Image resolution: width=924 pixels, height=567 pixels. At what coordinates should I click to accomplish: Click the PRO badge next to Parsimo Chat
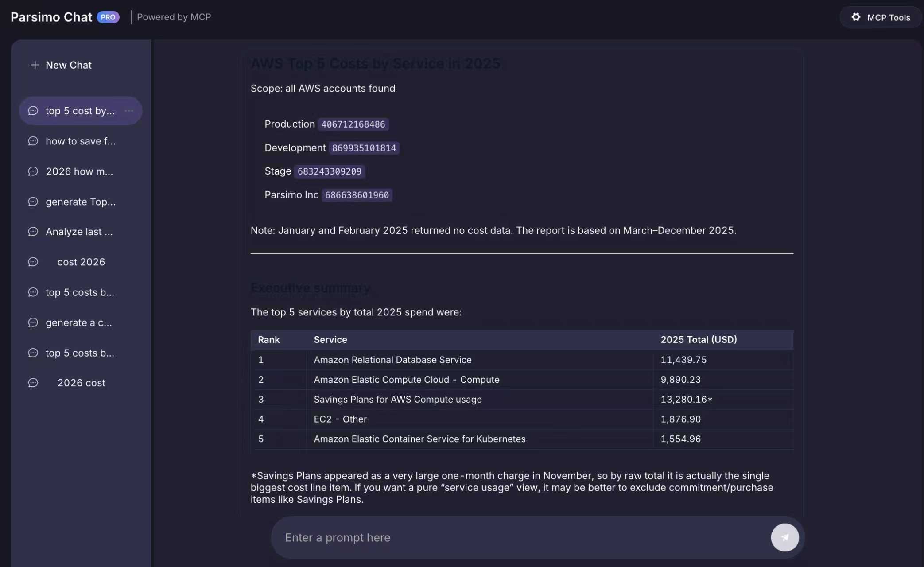(108, 17)
